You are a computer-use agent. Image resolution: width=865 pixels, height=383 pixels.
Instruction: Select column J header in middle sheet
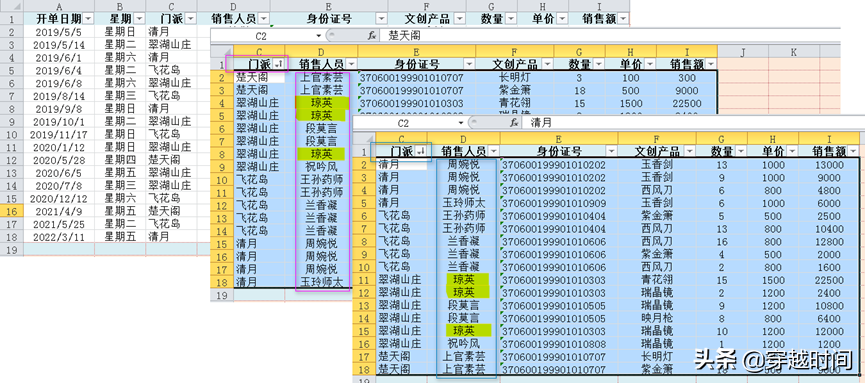[743, 52]
